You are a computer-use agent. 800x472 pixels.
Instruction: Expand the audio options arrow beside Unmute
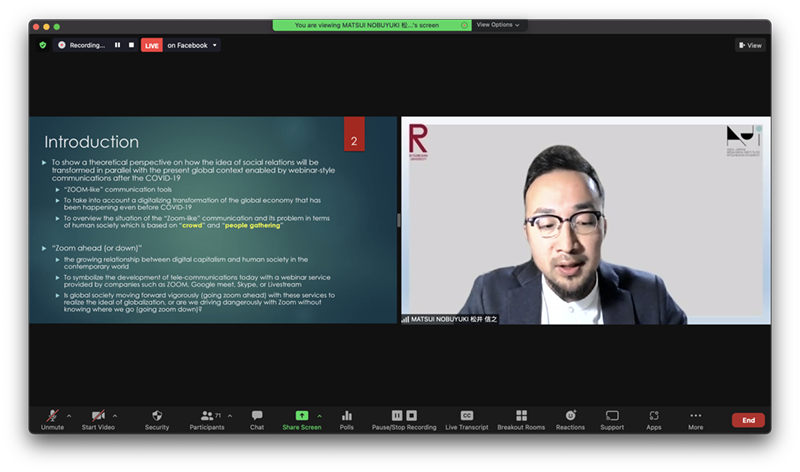(71, 415)
